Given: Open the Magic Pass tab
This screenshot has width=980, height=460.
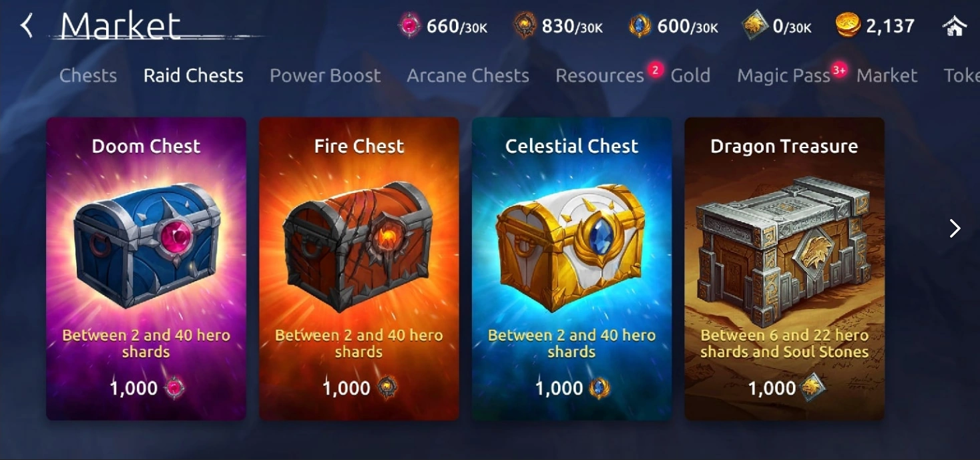Looking at the screenshot, I should (784, 75).
